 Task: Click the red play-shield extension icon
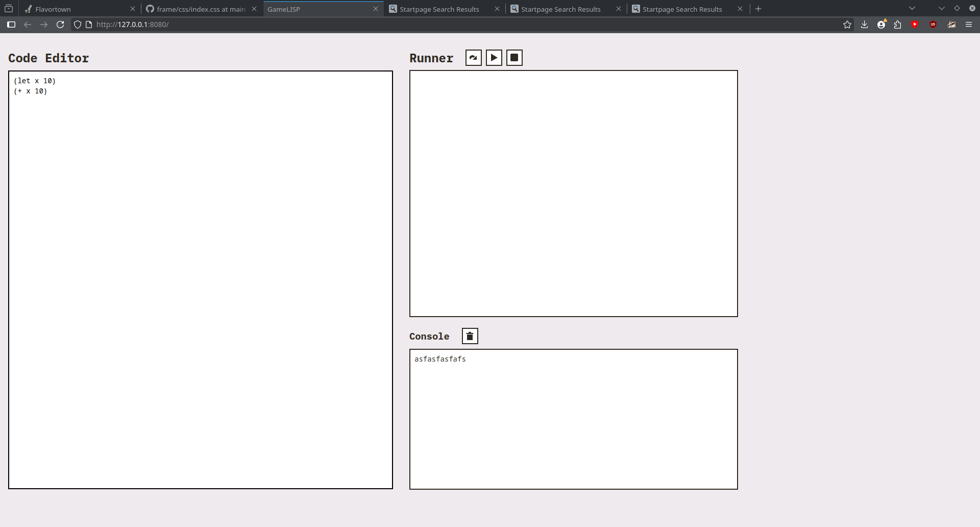(915, 25)
